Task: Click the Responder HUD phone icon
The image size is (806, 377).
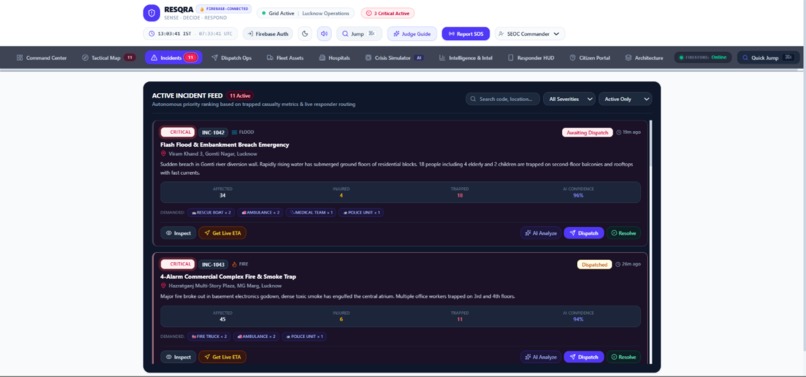Action: point(510,58)
